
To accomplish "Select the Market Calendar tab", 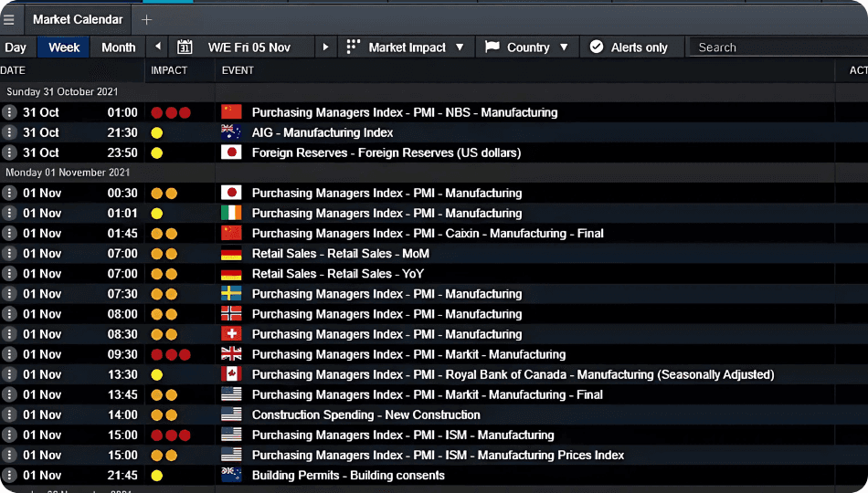I will (x=78, y=19).
